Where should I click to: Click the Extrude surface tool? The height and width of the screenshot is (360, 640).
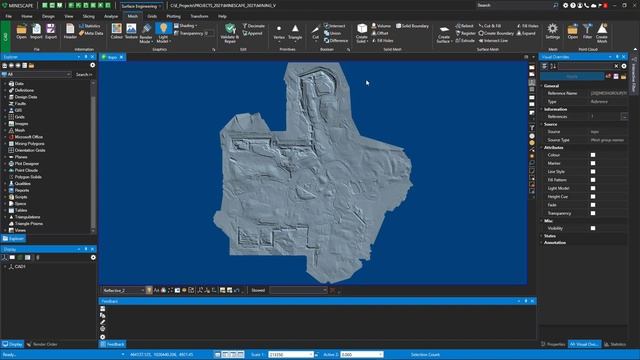pos(465,40)
